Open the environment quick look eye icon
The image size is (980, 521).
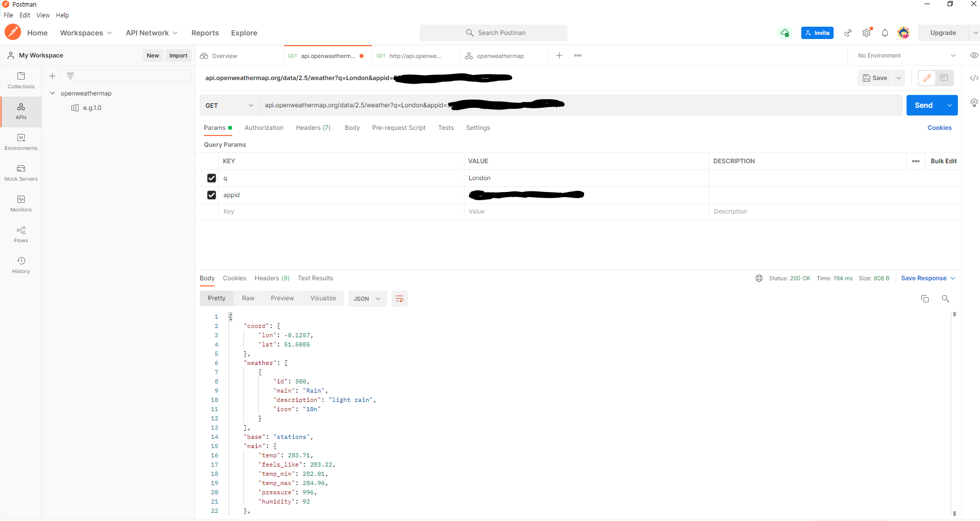pos(974,55)
